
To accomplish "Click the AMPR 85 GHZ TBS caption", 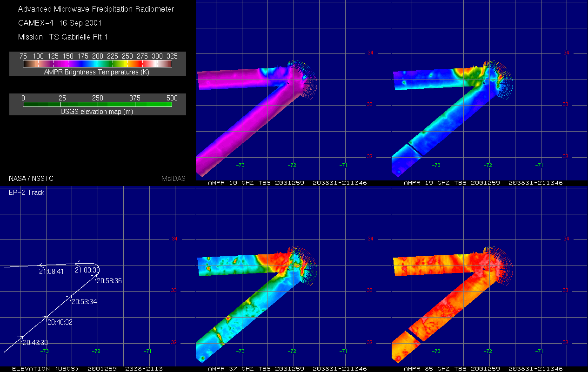I will point(483,369).
